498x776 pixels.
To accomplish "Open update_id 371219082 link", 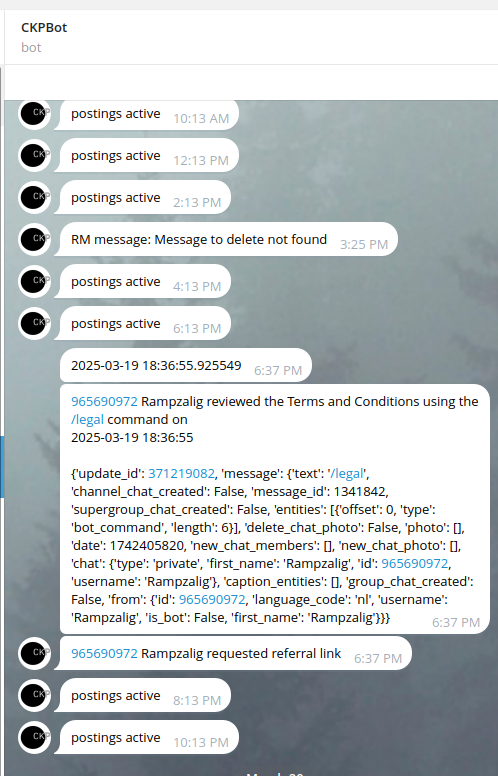I will [181, 474].
